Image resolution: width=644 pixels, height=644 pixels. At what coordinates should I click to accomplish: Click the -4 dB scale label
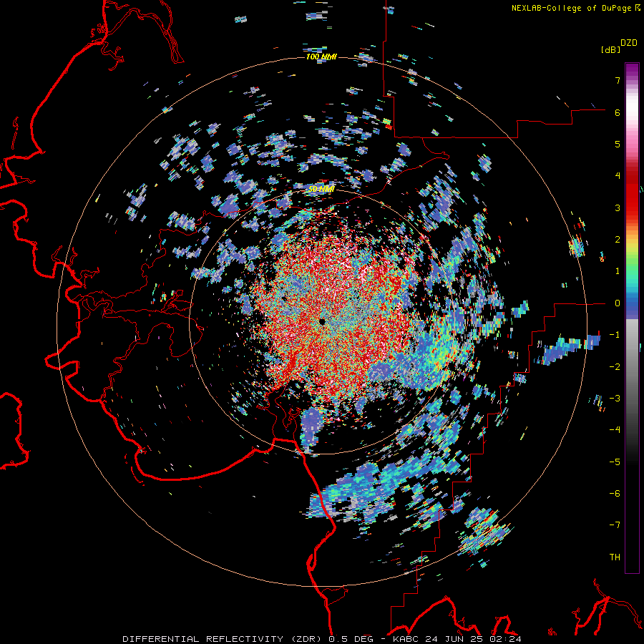615,430
